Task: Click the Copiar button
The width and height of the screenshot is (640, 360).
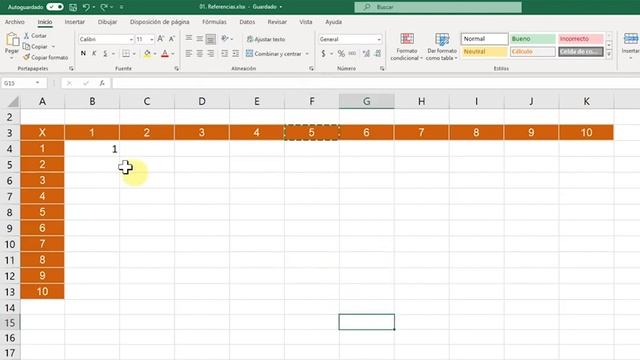Action: point(36,47)
